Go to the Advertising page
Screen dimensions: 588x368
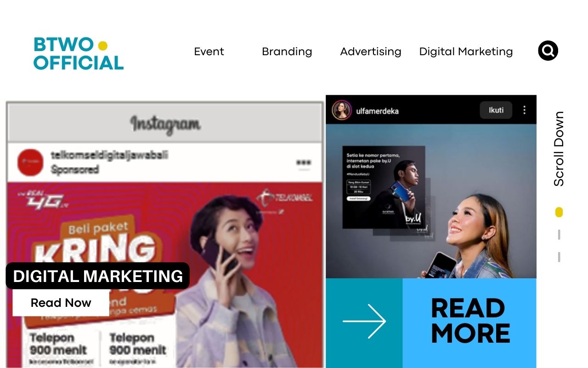[371, 52]
